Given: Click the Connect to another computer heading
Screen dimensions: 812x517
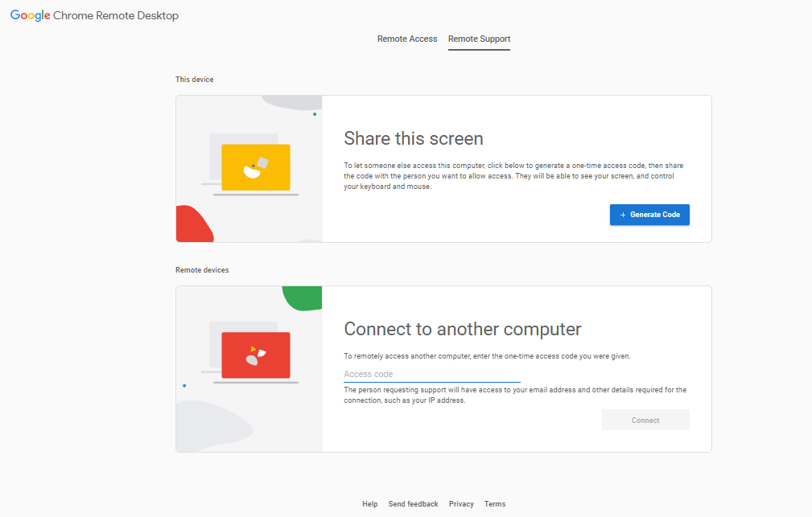Looking at the screenshot, I should (462, 329).
